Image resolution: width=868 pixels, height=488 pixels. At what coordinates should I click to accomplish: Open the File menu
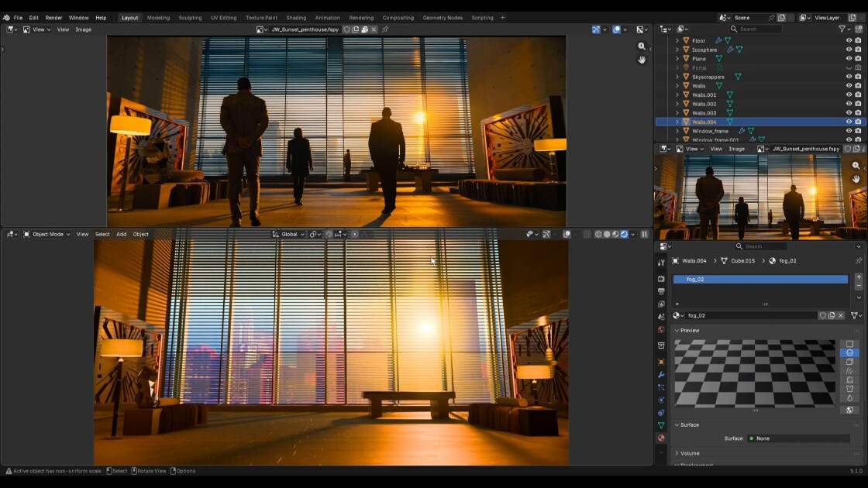pos(19,18)
